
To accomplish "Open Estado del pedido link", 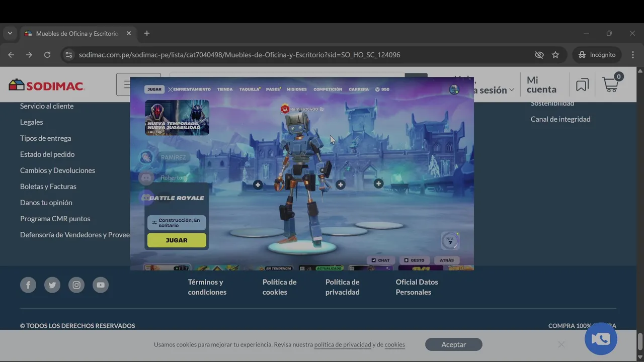I will 47,154.
